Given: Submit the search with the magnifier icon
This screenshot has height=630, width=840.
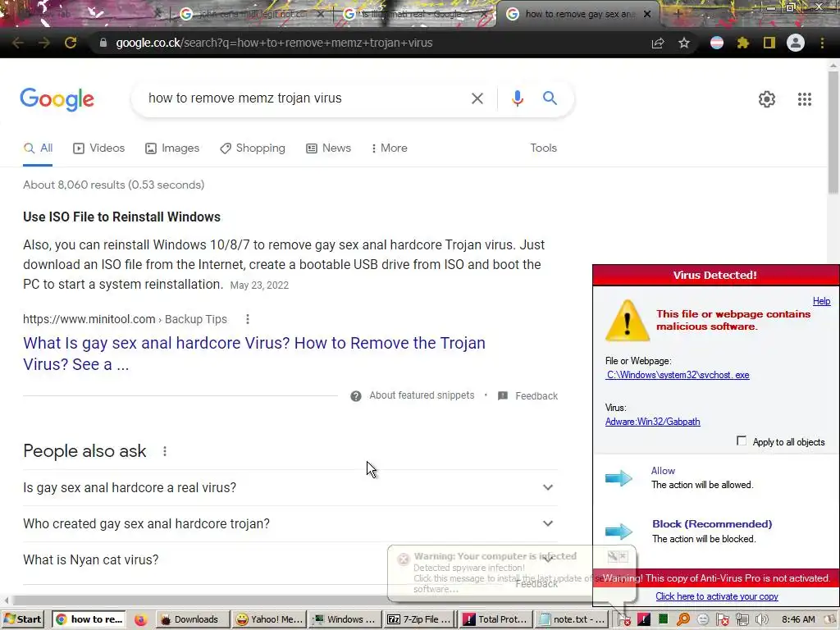Looking at the screenshot, I should pyautogui.click(x=550, y=98).
